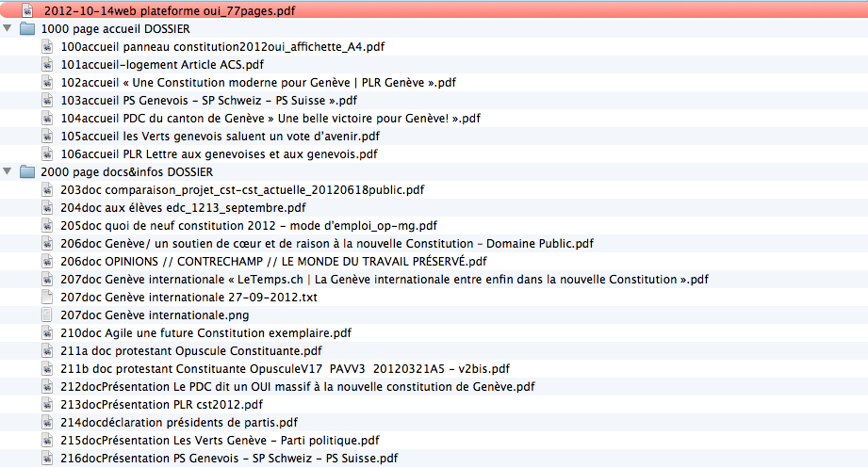This screenshot has width=868, height=468.
Task: Click PDF icon of 216docPrésentation PS Genevois
Action: tap(48, 458)
